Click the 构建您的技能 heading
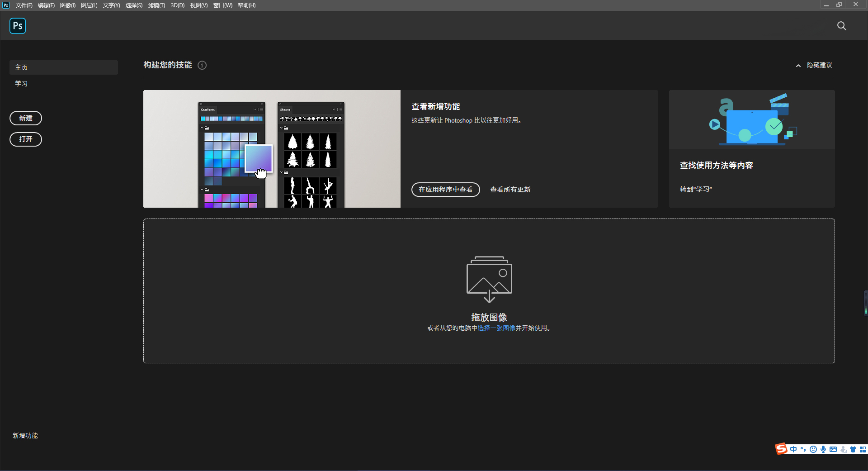Image resolution: width=868 pixels, height=471 pixels. point(168,65)
